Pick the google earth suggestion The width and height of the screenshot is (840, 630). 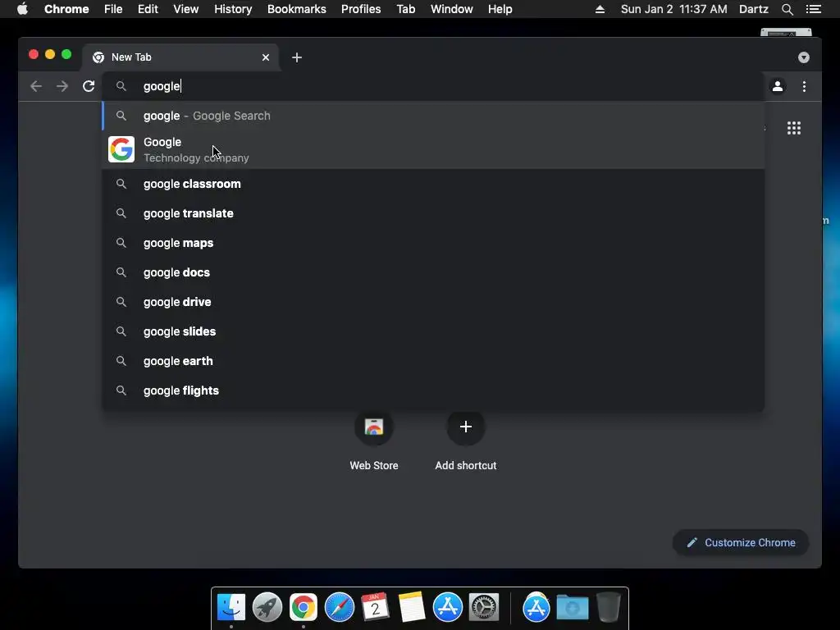click(433, 361)
